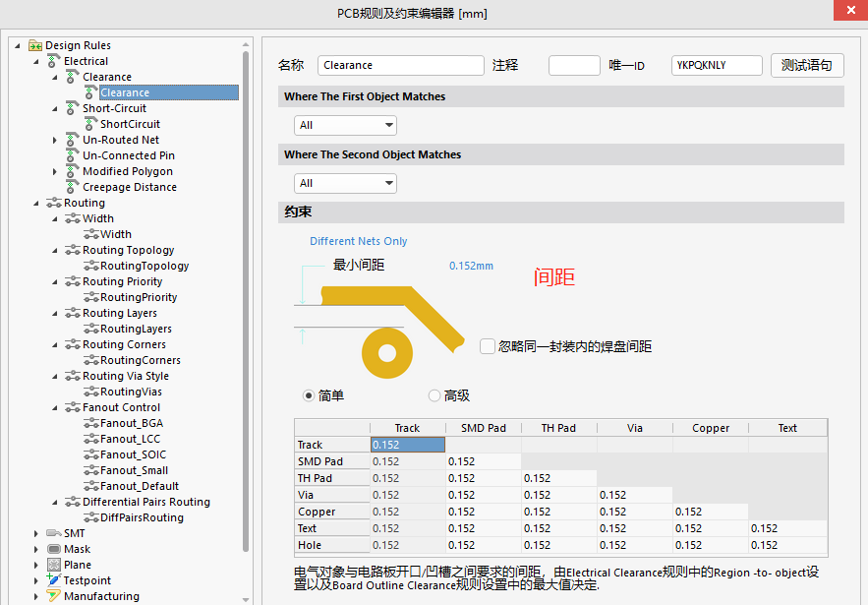
Task: Click the TH Pad column header
Action: (558, 428)
